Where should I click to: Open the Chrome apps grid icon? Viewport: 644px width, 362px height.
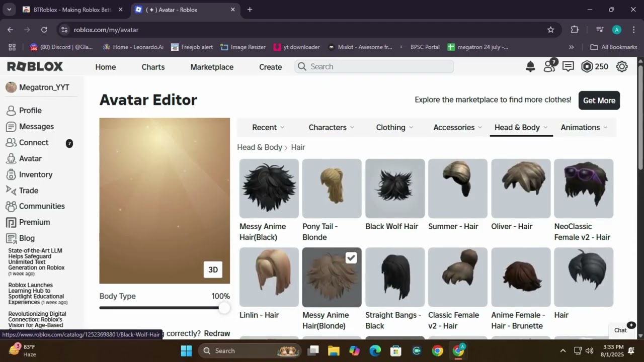pyautogui.click(x=12, y=47)
